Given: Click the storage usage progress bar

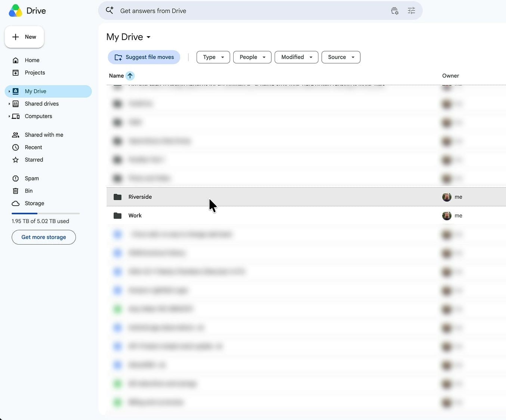Looking at the screenshot, I should click(46, 213).
